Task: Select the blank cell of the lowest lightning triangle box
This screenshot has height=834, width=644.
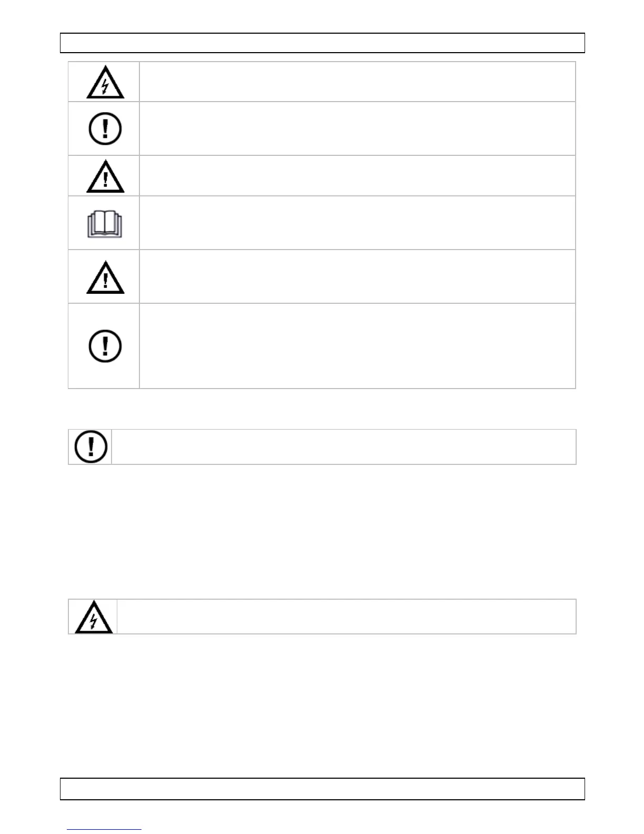Action: click(347, 617)
